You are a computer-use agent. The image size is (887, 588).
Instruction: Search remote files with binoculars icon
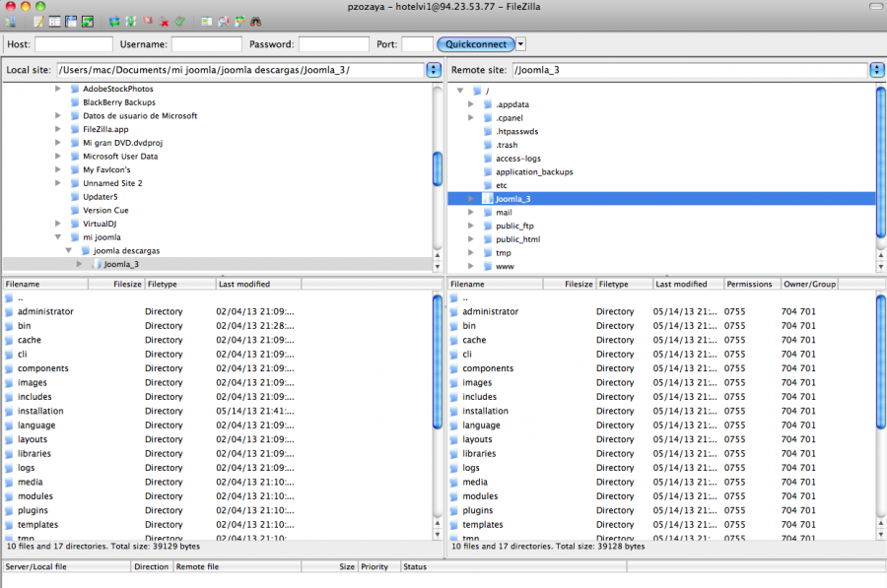click(x=255, y=22)
